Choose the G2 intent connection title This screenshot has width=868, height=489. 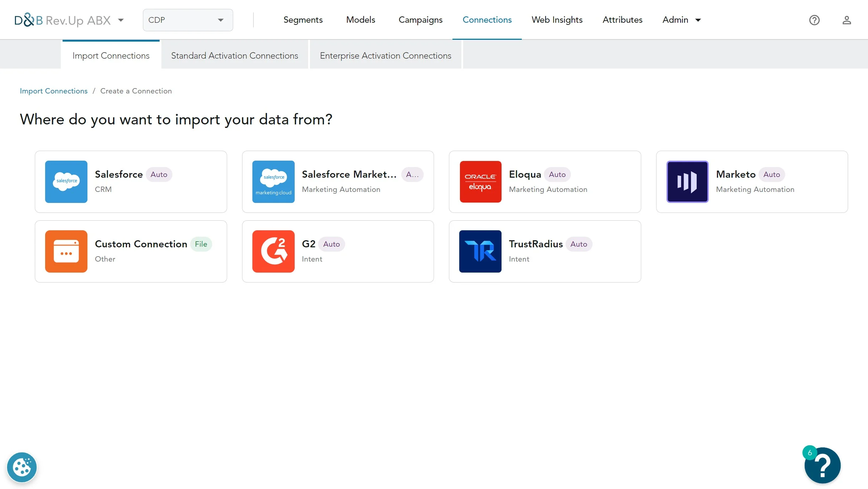tap(309, 244)
